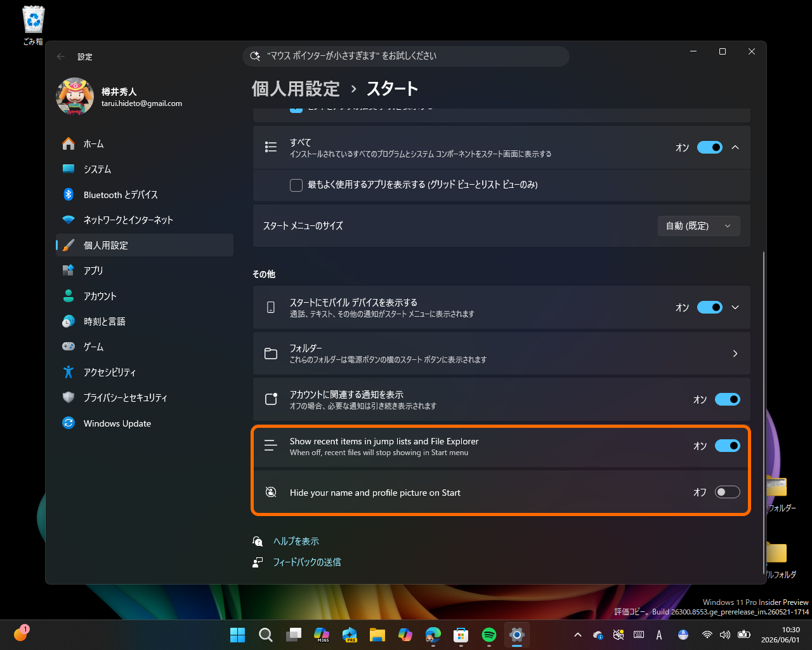Click the settings page vertical scrollbar
Viewport: 812px width, 650px height.
763,413
